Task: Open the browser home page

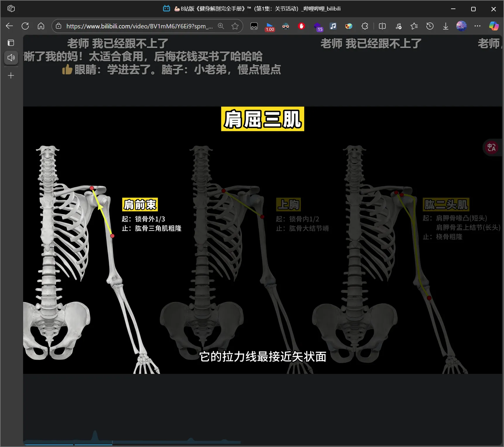Action: click(41, 26)
